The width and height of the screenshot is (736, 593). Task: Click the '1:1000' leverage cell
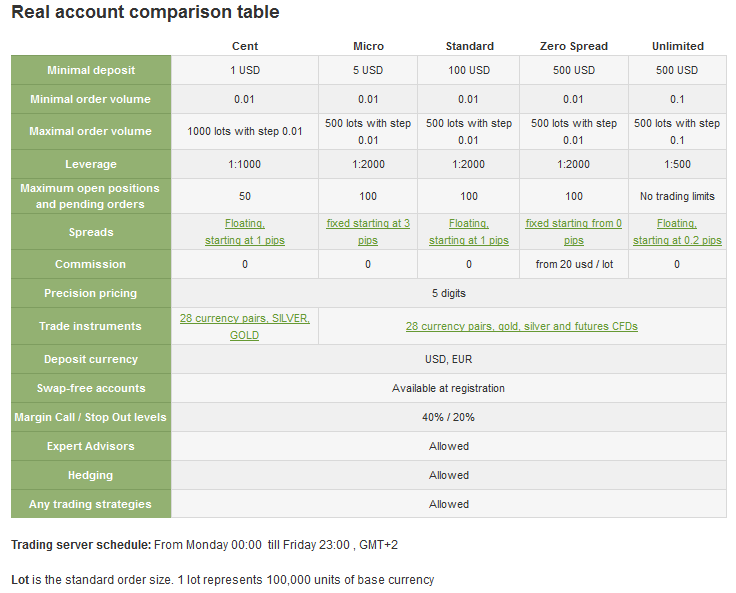(245, 164)
